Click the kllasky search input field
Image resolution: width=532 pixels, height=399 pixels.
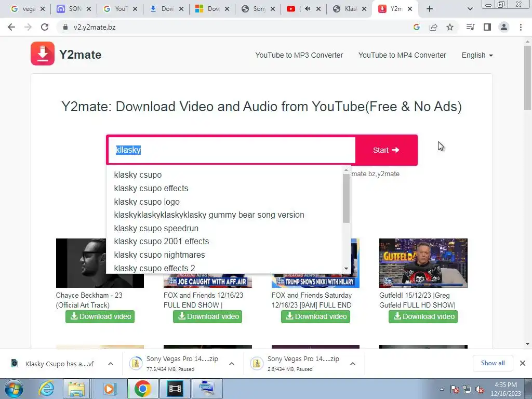coord(231,150)
